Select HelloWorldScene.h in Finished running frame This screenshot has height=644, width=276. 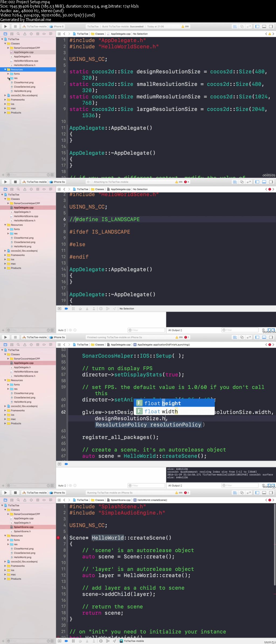click(x=25, y=376)
